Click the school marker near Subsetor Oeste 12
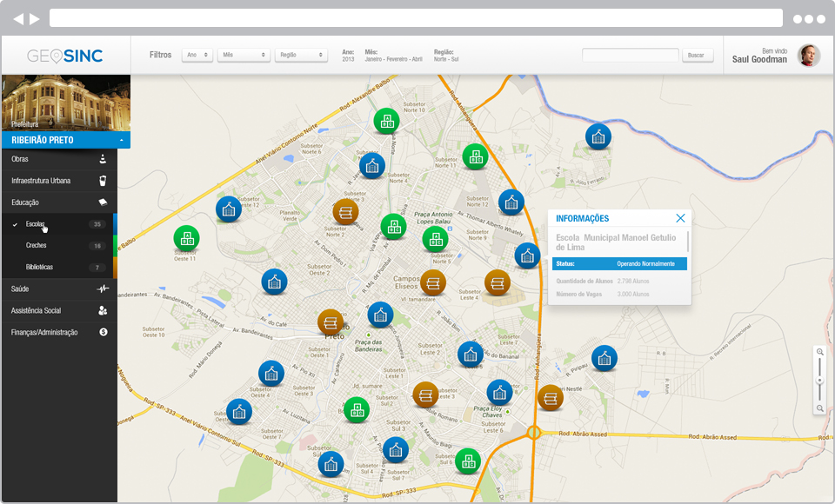The height and width of the screenshot is (504, 835). tap(229, 209)
